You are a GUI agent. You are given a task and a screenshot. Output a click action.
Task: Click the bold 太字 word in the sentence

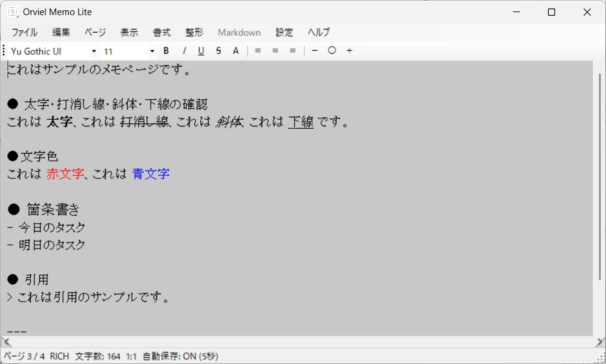click(59, 122)
